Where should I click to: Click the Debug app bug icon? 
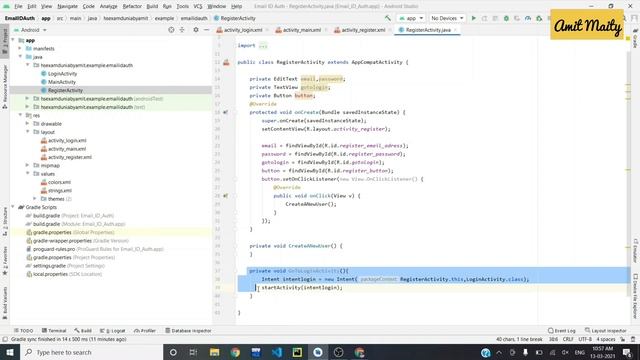click(506, 18)
